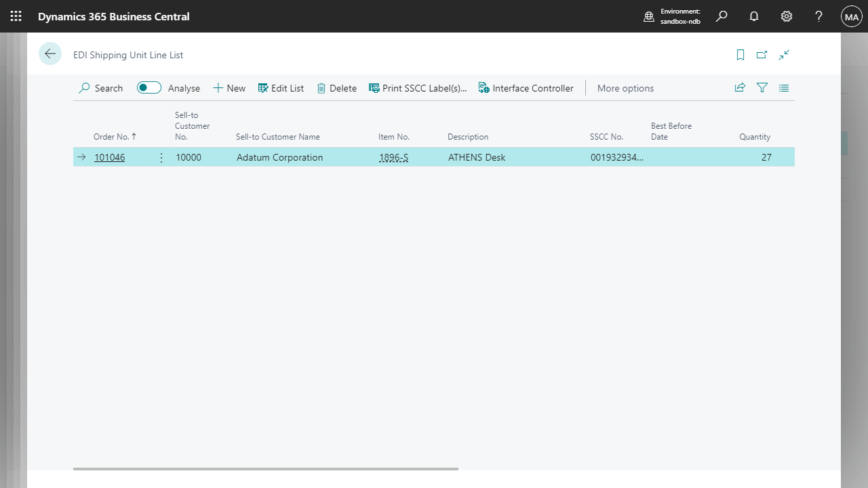Open the global search magnifier icon
The image size is (868, 488).
click(722, 16)
